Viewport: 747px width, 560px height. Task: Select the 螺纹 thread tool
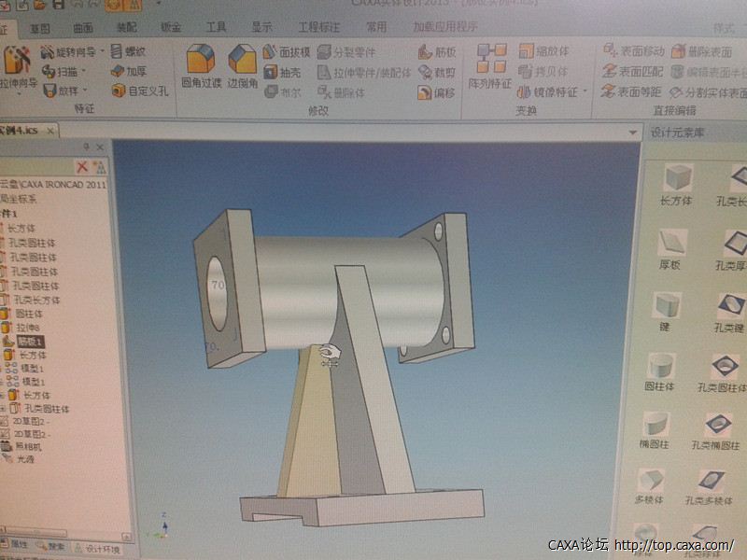128,51
